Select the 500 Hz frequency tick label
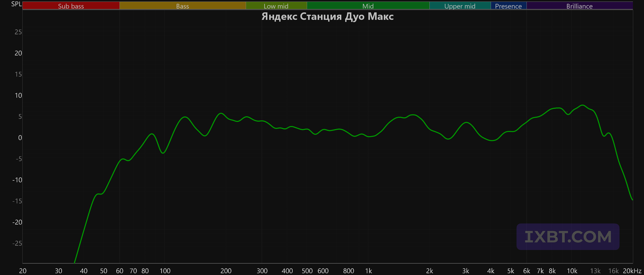The height and width of the screenshot is (275, 644). (x=307, y=271)
